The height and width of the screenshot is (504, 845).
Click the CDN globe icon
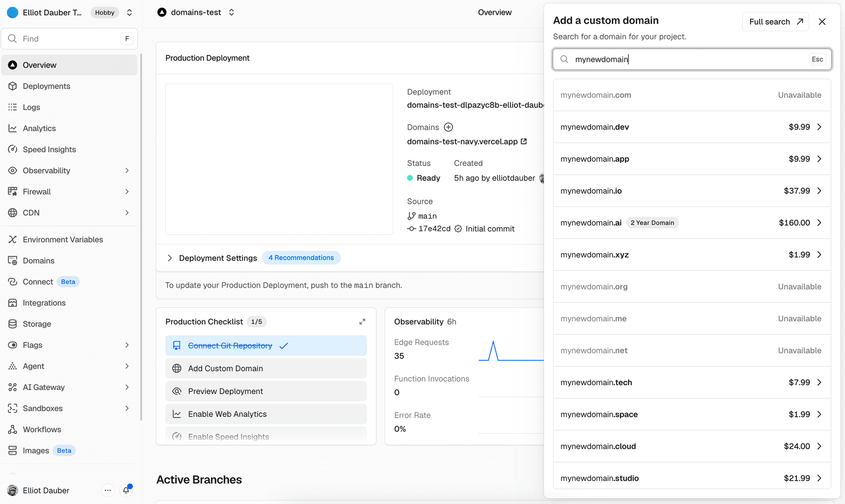[x=13, y=213]
